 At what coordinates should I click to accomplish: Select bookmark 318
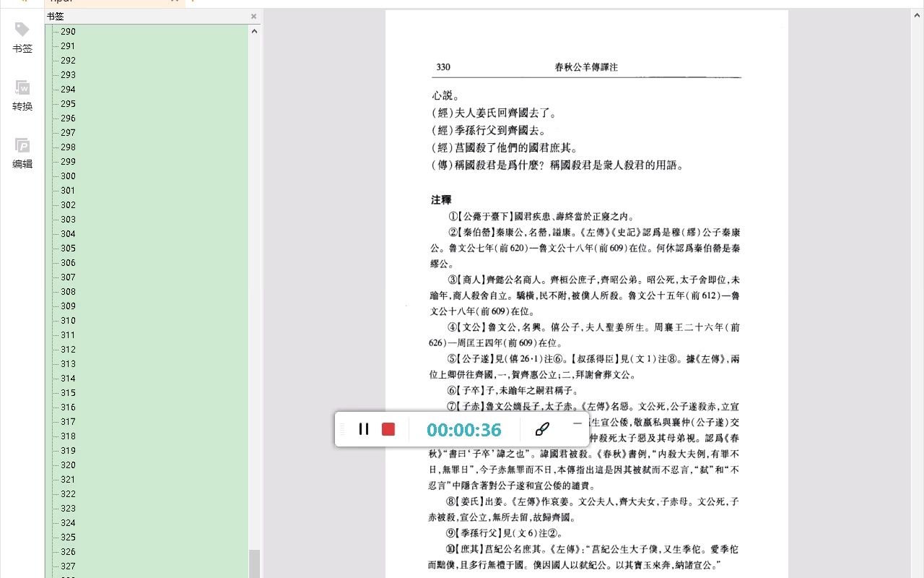tap(68, 436)
